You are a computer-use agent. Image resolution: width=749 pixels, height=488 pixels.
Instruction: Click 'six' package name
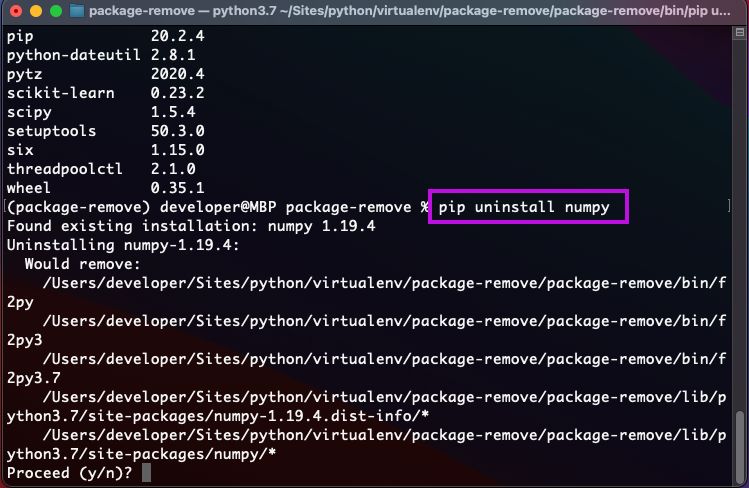[x=20, y=150]
